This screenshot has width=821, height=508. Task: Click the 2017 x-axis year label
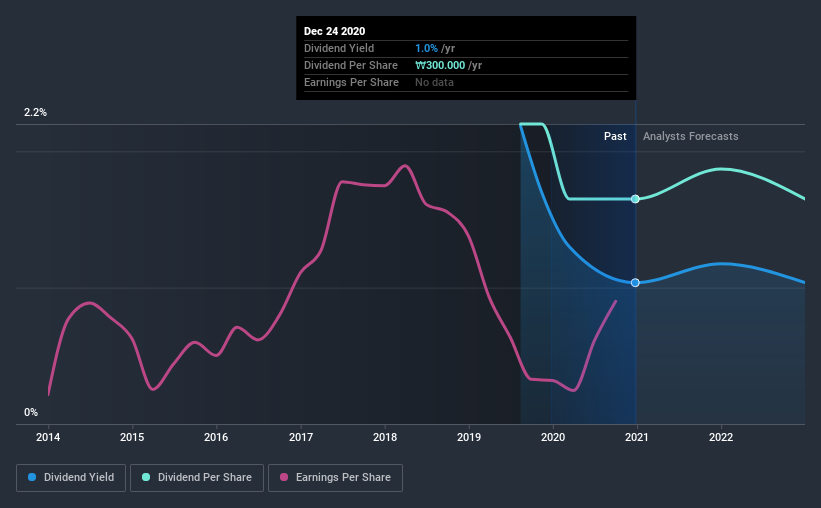coord(301,437)
